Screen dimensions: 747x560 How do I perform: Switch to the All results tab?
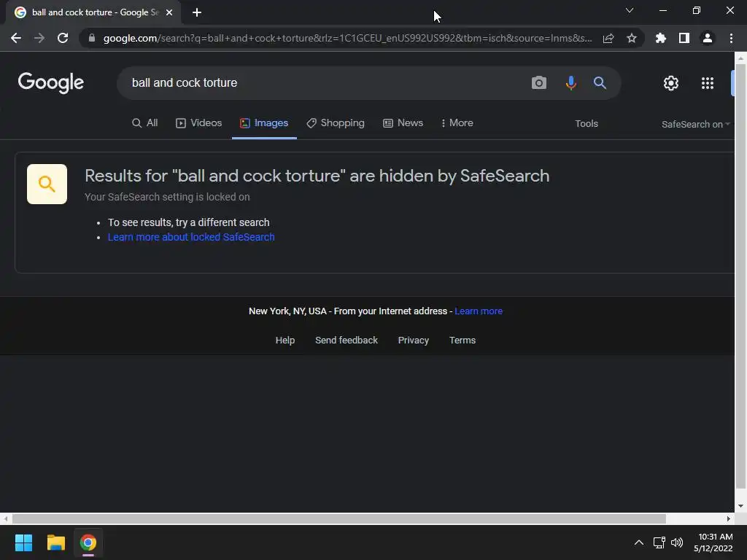coord(145,122)
